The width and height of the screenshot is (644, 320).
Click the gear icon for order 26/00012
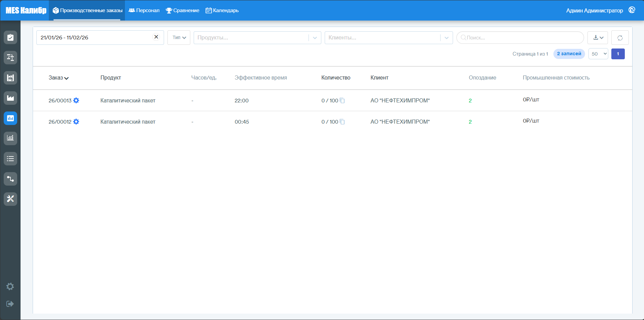76,122
